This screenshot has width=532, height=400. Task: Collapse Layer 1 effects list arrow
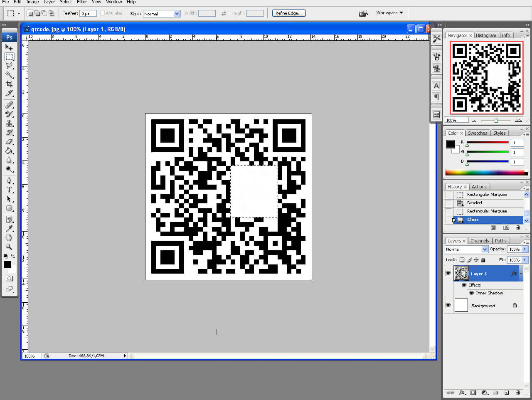pyautogui.click(x=521, y=274)
